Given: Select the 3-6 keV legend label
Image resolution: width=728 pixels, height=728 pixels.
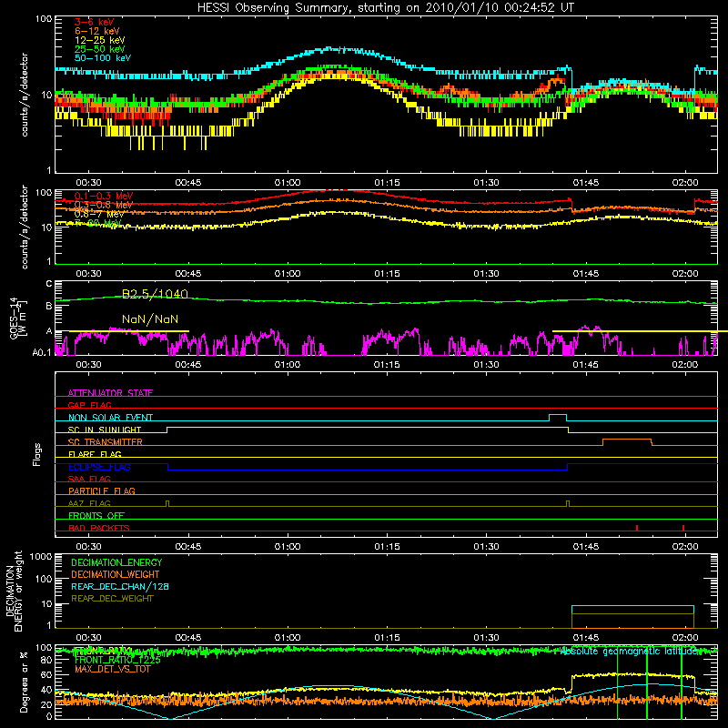Looking at the screenshot, I should (95, 22).
